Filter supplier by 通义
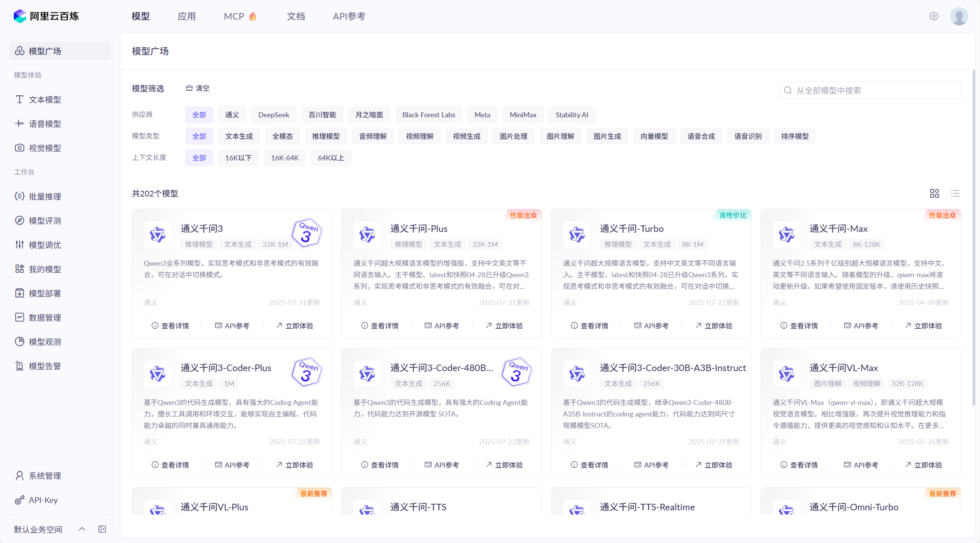Screen dimensions: 980x543 (232, 115)
